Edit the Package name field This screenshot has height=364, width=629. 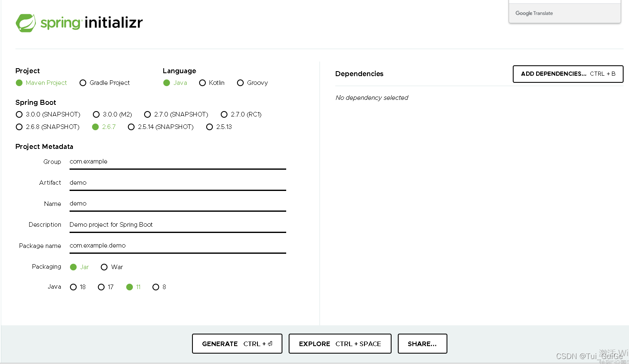(178, 246)
